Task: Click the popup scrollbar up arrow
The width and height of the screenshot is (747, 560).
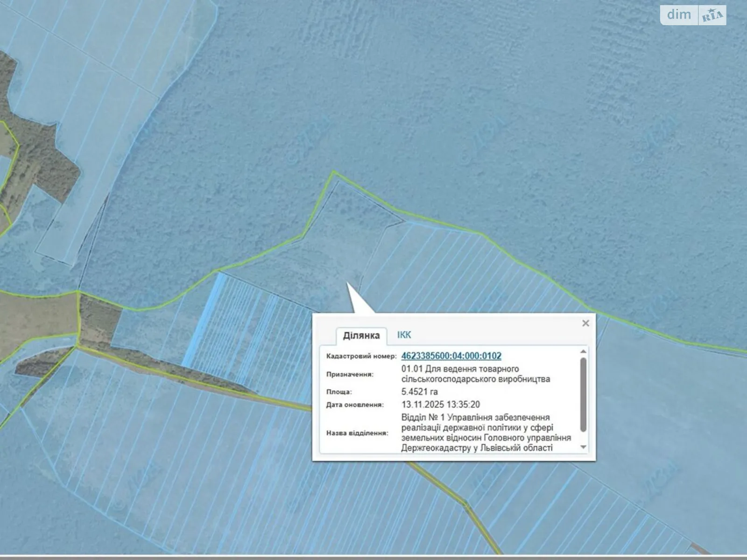Action: tap(583, 352)
